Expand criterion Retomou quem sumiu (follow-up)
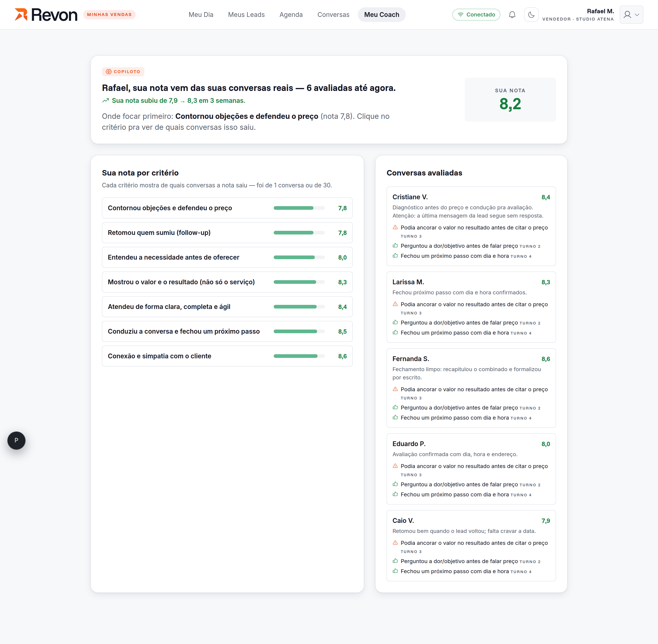Image resolution: width=658 pixels, height=644 pixels. [x=227, y=233]
